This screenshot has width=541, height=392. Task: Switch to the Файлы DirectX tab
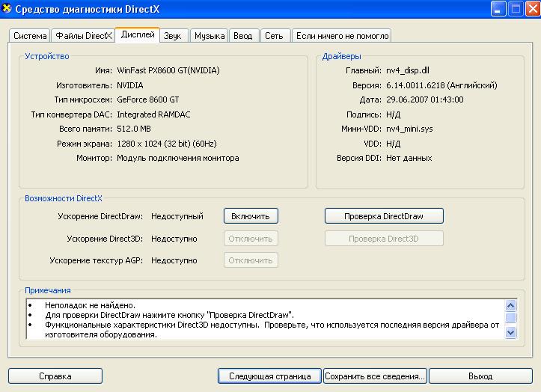click(x=83, y=36)
